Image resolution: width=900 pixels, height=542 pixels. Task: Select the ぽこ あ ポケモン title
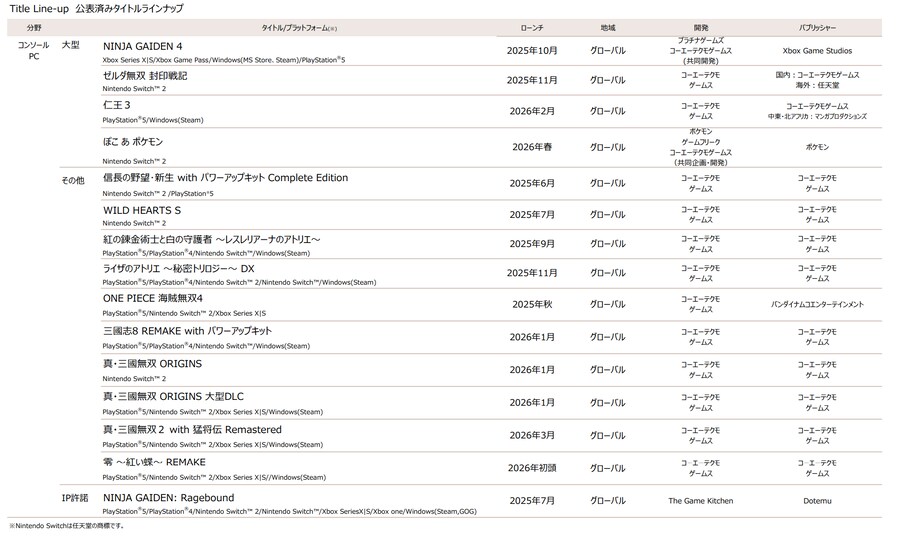(x=141, y=142)
